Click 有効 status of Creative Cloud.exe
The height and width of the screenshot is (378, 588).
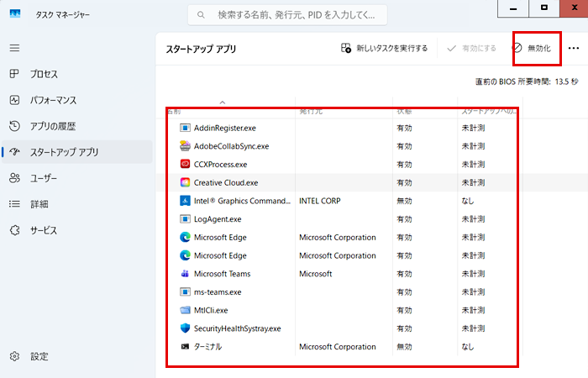pyautogui.click(x=404, y=182)
